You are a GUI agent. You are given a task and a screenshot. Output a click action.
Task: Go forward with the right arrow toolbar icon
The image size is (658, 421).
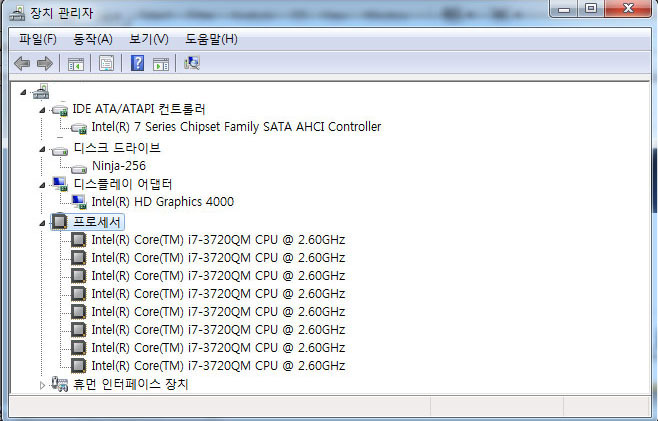pyautogui.click(x=44, y=64)
